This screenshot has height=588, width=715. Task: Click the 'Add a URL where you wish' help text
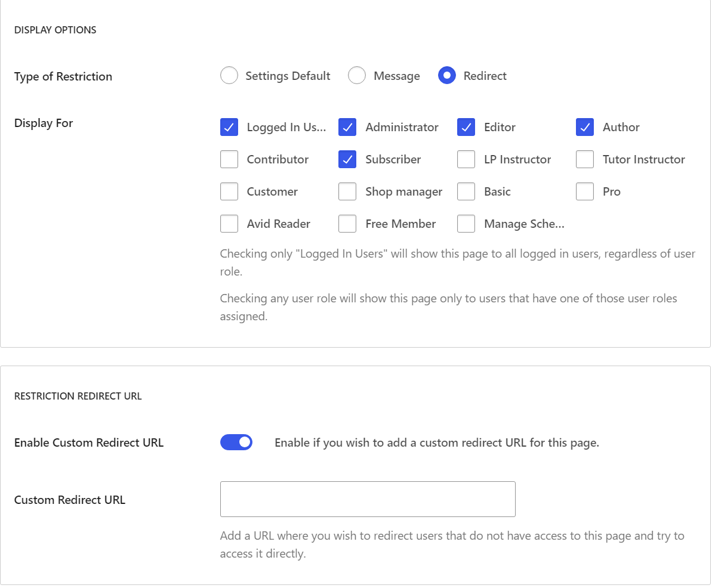click(452, 544)
